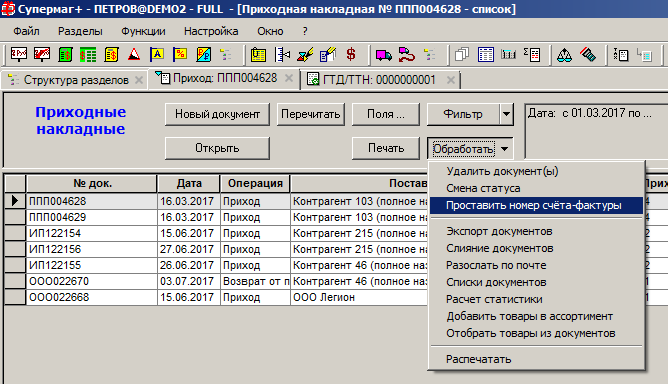Click the Печать button
The width and height of the screenshot is (668, 384).
point(386,148)
